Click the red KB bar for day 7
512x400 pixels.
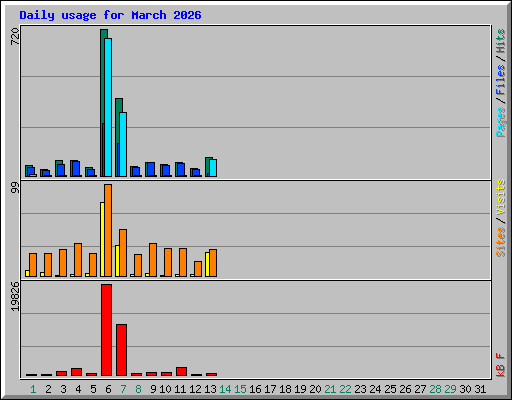121,350
